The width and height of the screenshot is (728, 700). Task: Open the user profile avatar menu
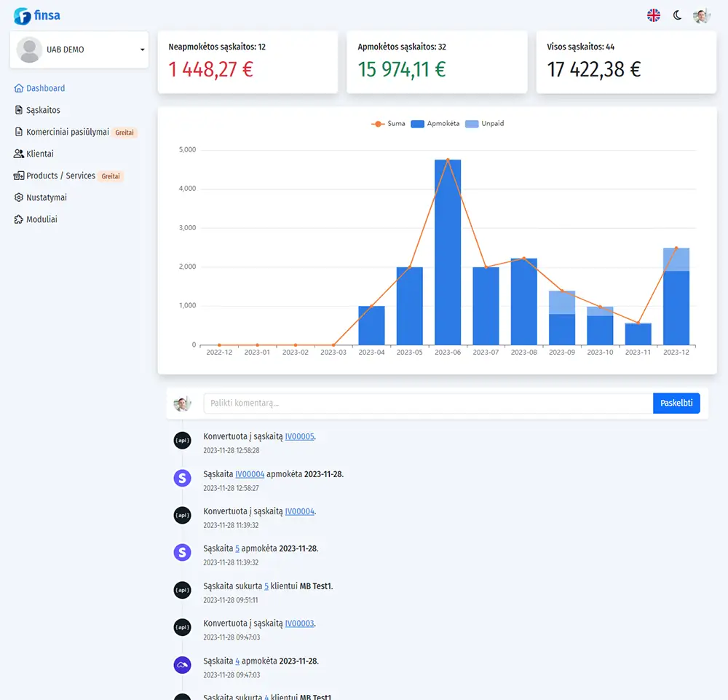click(x=701, y=15)
